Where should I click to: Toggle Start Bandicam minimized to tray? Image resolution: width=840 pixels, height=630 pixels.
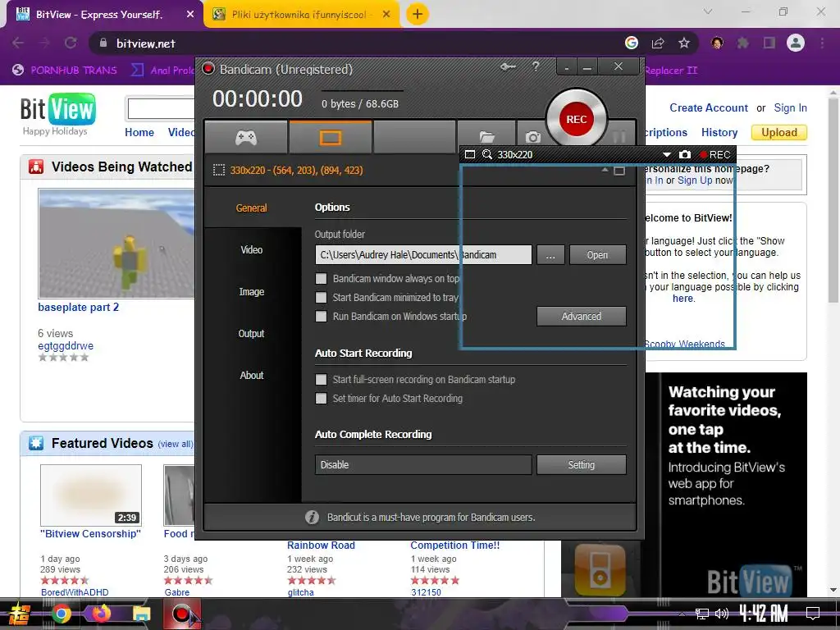[x=321, y=297]
